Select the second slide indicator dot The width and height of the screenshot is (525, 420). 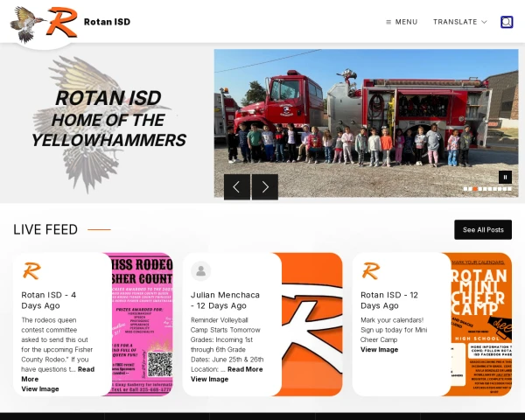pyautogui.click(x=470, y=189)
